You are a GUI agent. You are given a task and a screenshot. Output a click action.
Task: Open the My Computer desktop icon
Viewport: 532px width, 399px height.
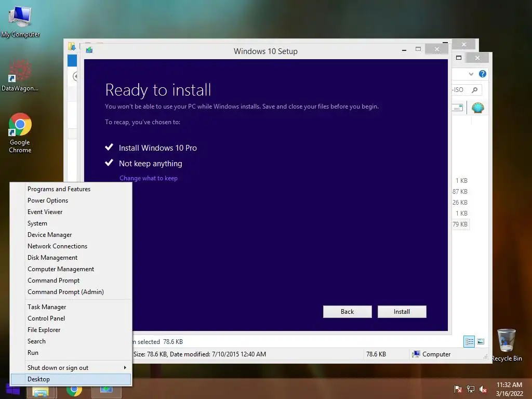coord(20,21)
